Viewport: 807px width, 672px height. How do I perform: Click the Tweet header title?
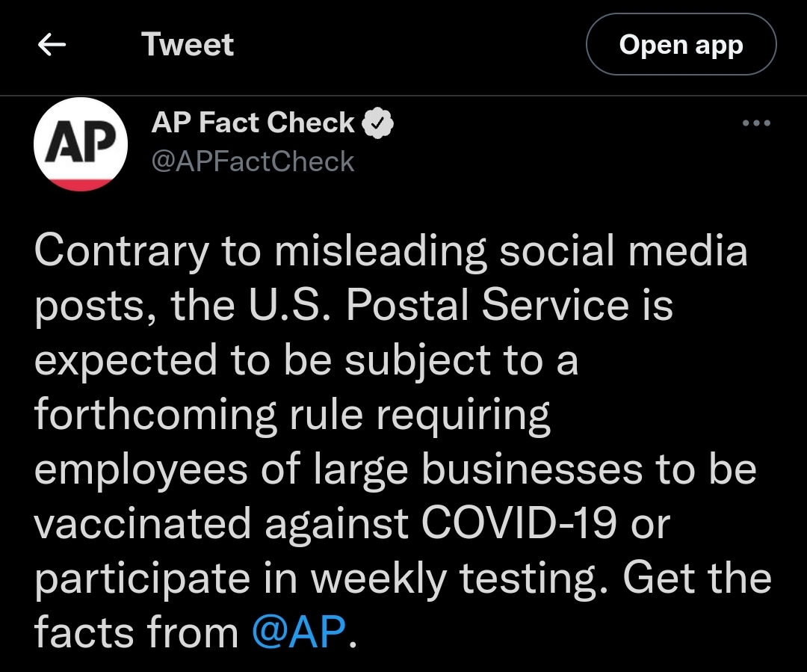tap(188, 44)
